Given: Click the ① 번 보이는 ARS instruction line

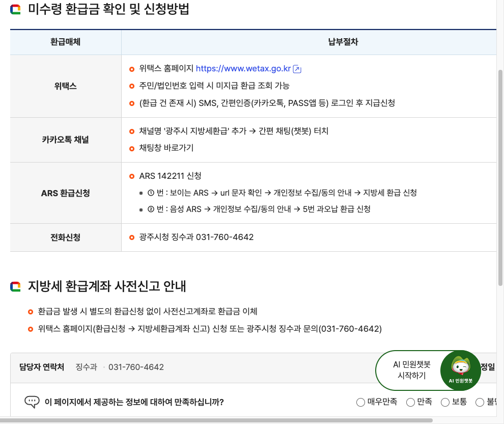Looking at the screenshot, I should (282, 193).
